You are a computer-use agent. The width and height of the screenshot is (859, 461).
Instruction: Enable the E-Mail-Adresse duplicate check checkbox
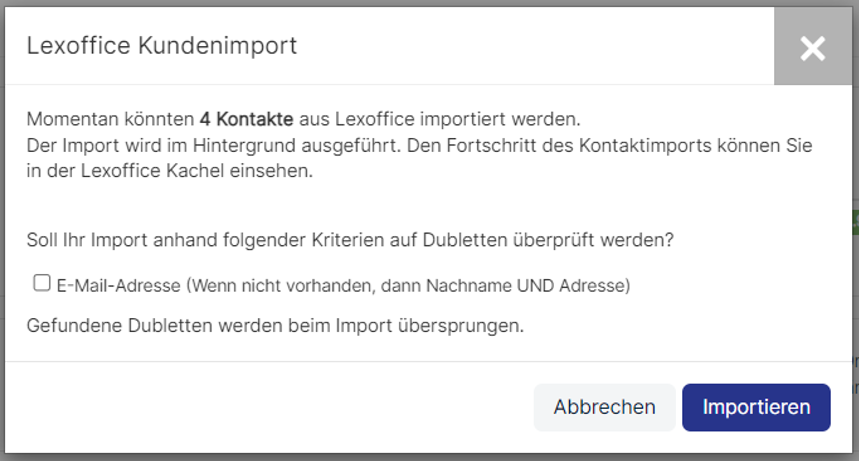[x=42, y=283]
